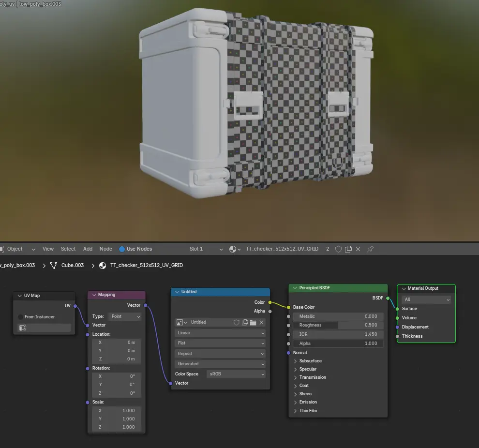Click the image browse icon in Untitled node
The height and width of the screenshot is (448, 479).
point(181,322)
